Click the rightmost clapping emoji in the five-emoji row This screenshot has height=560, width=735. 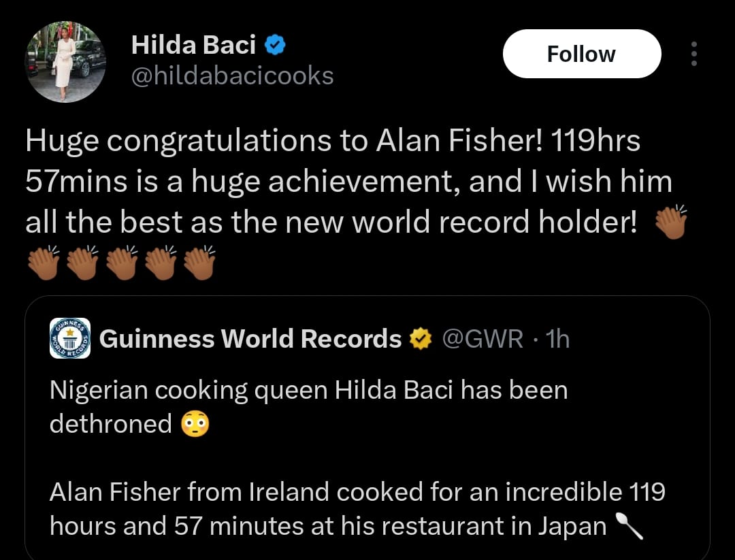199,262
